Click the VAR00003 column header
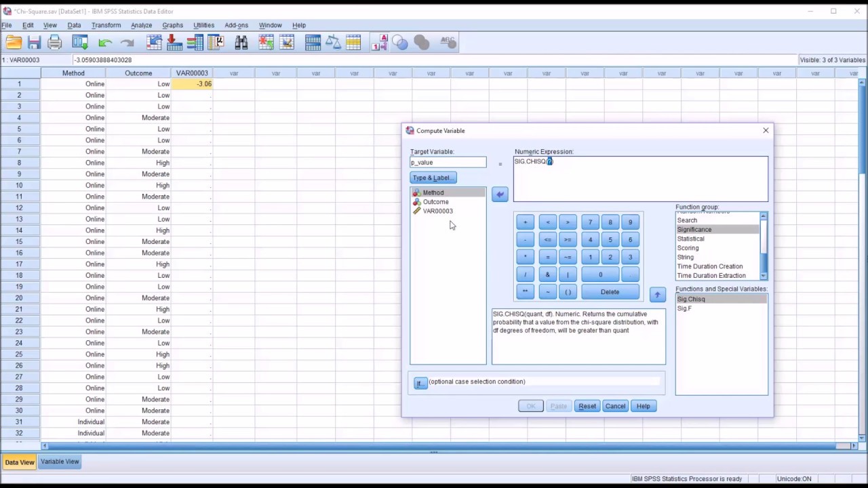This screenshot has width=868, height=488. (192, 73)
